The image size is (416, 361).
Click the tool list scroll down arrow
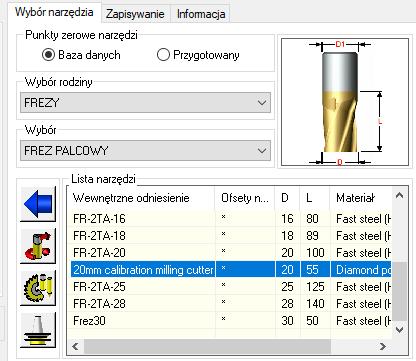point(399,330)
